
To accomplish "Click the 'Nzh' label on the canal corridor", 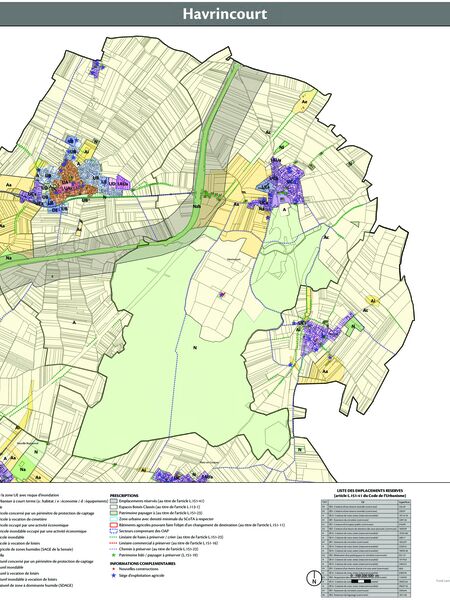I will coord(197,206).
